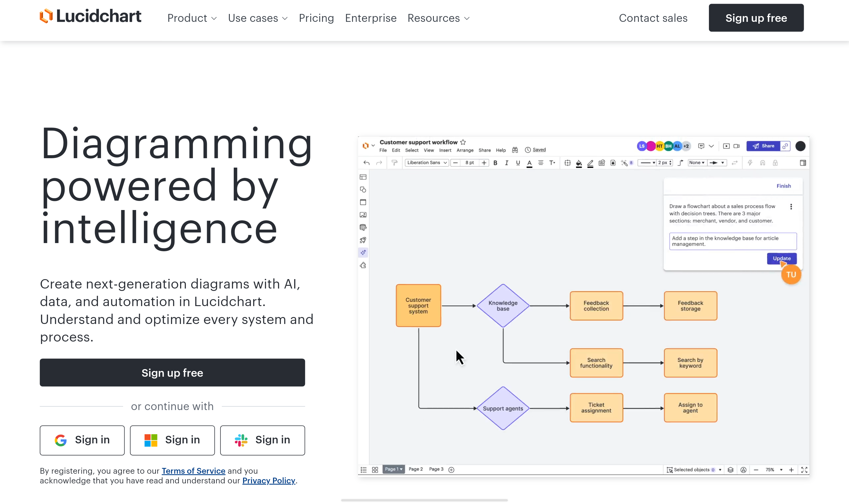Toggle the right panel icon in toolbar
This screenshot has width=849, height=504.
[803, 163]
